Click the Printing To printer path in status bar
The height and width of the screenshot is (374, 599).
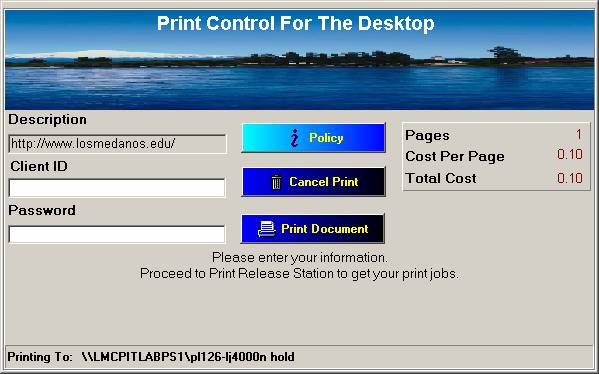(188, 357)
